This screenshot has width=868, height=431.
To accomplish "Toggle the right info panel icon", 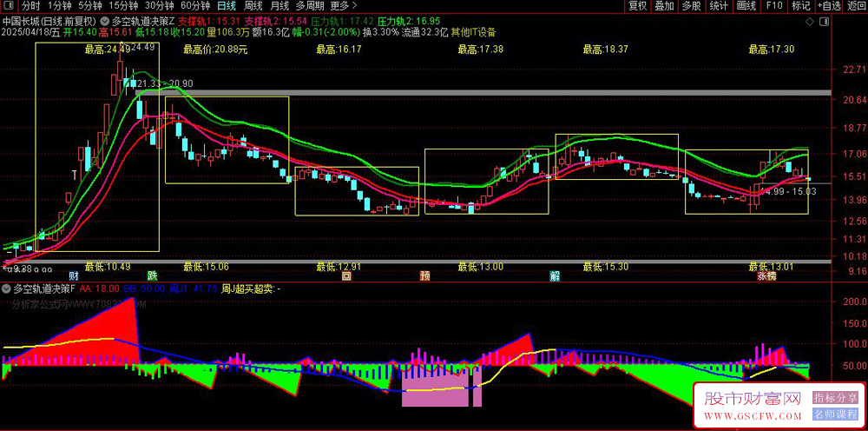I will pos(825,21).
